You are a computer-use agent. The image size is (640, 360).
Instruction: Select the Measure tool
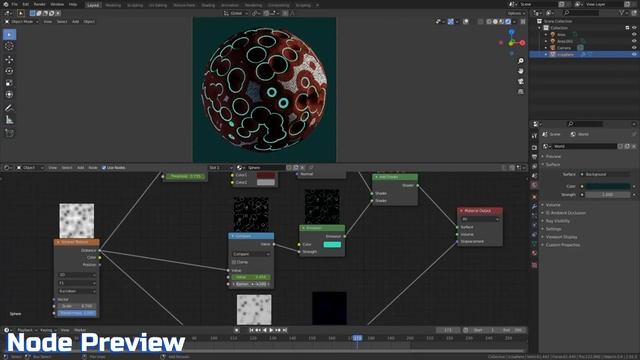(9, 120)
